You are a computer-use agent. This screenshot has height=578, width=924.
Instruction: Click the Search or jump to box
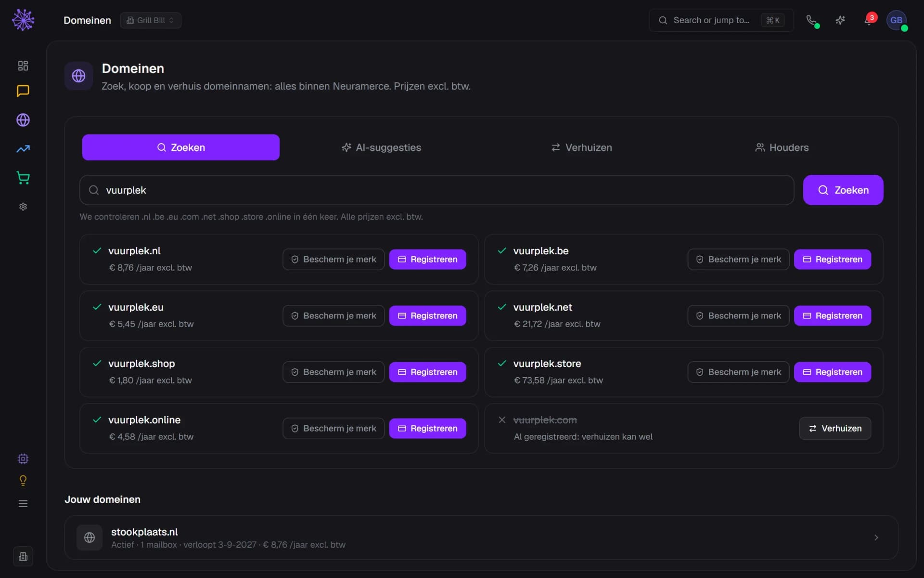tap(721, 20)
